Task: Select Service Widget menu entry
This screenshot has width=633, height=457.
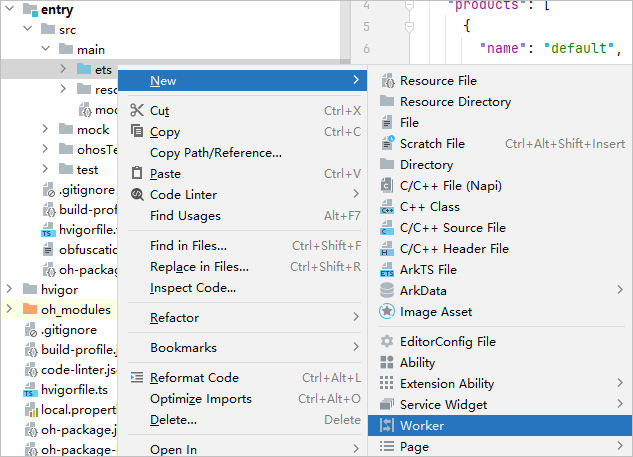Action: (444, 405)
